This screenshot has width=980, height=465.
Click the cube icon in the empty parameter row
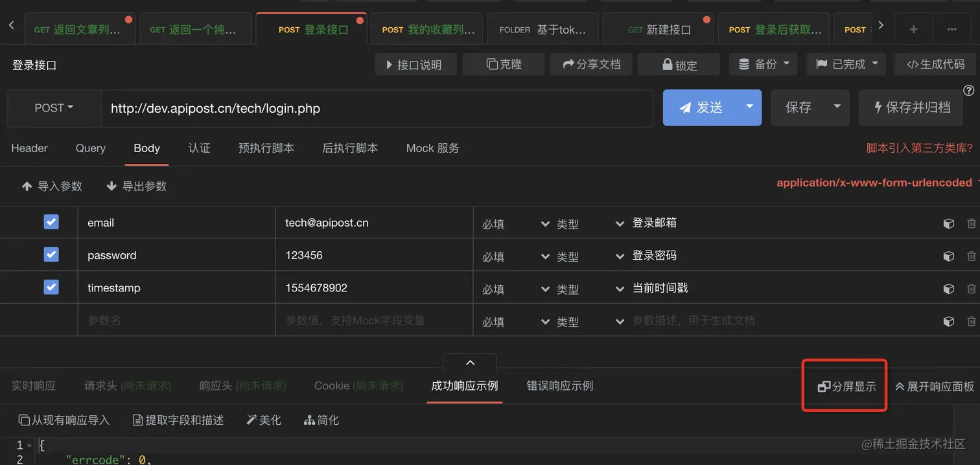(949, 321)
